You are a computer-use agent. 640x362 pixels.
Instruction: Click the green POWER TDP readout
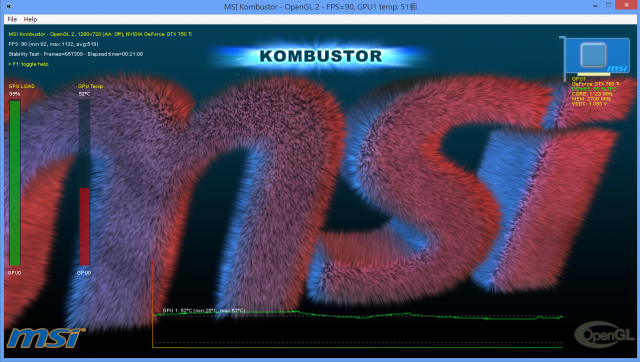pyautogui.click(x=594, y=89)
